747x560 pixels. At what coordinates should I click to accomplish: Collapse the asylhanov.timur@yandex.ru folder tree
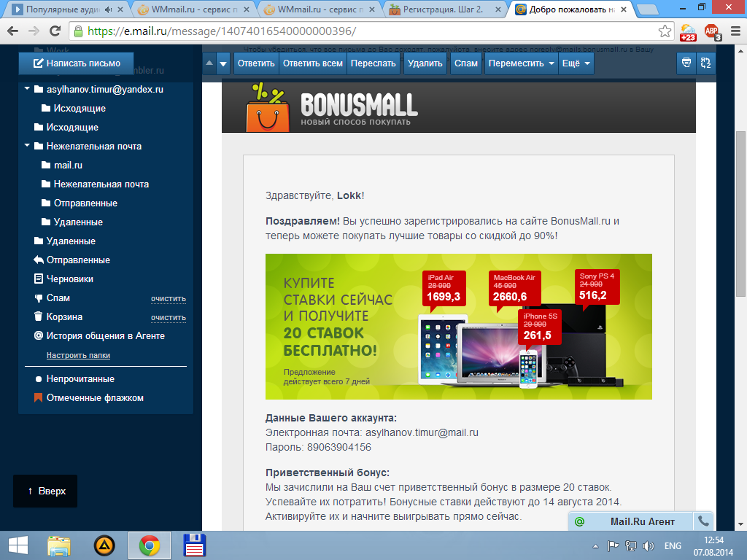27,88
